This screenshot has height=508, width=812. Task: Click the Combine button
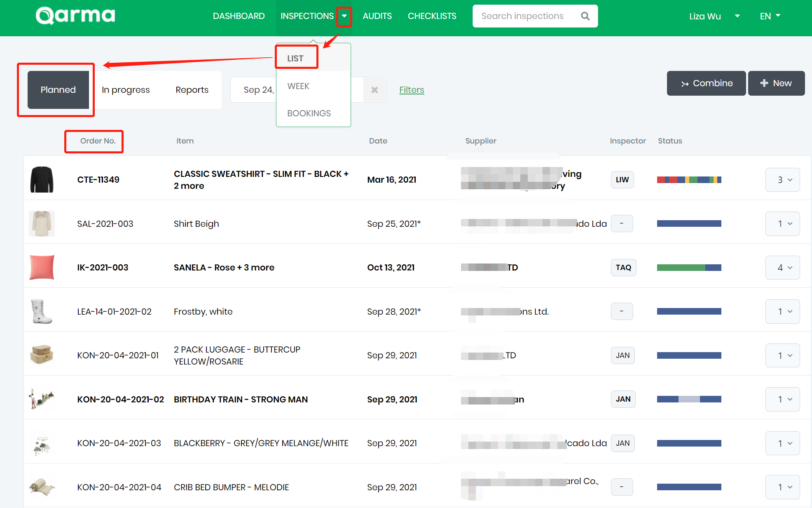[x=706, y=83]
